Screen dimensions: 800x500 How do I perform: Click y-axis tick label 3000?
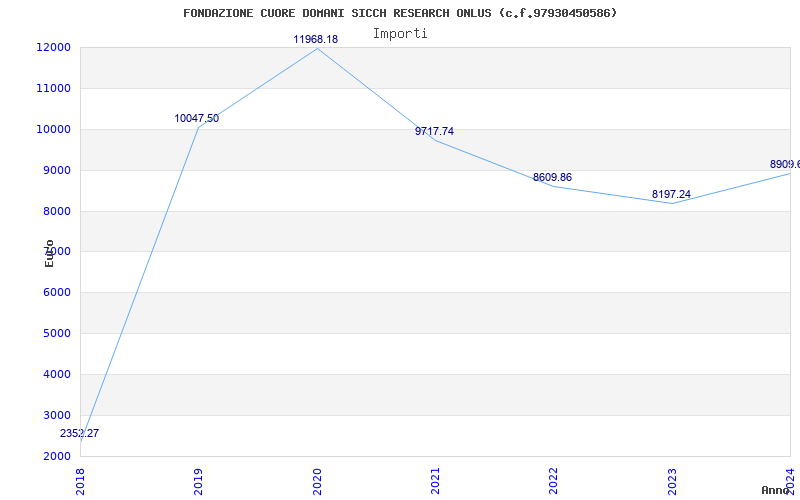(56, 415)
